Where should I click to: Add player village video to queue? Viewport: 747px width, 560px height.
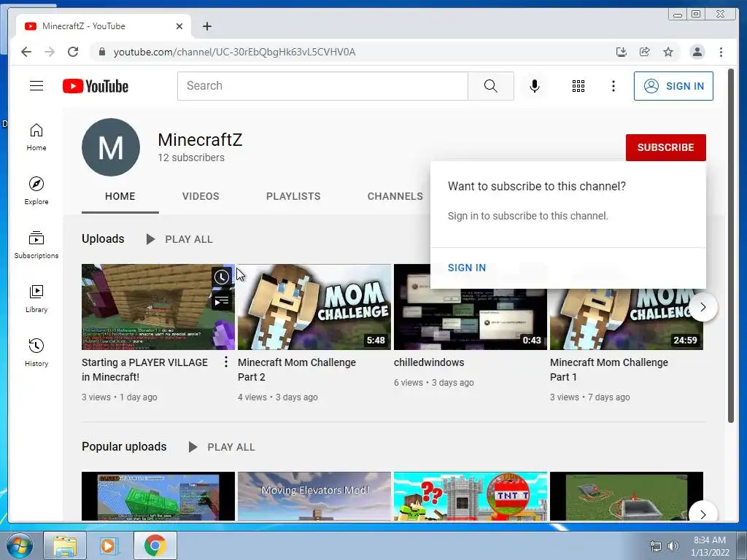click(222, 301)
